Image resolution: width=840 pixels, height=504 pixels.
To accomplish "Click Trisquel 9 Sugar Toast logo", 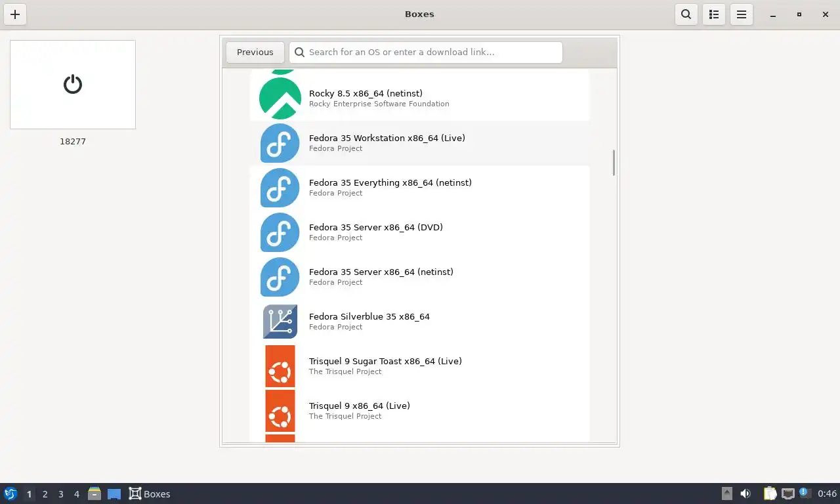I will tap(280, 366).
